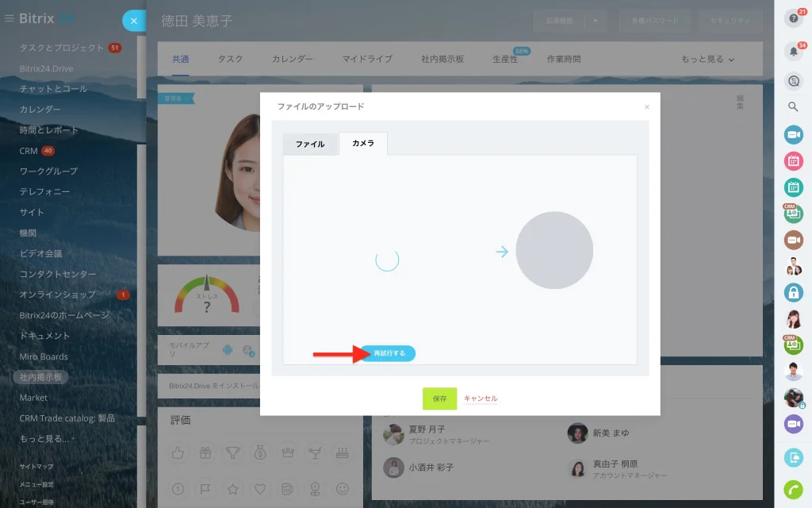The width and height of the screenshot is (812, 508).
Task: Click the brown video camera icon in right panel
Action: click(x=793, y=240)
